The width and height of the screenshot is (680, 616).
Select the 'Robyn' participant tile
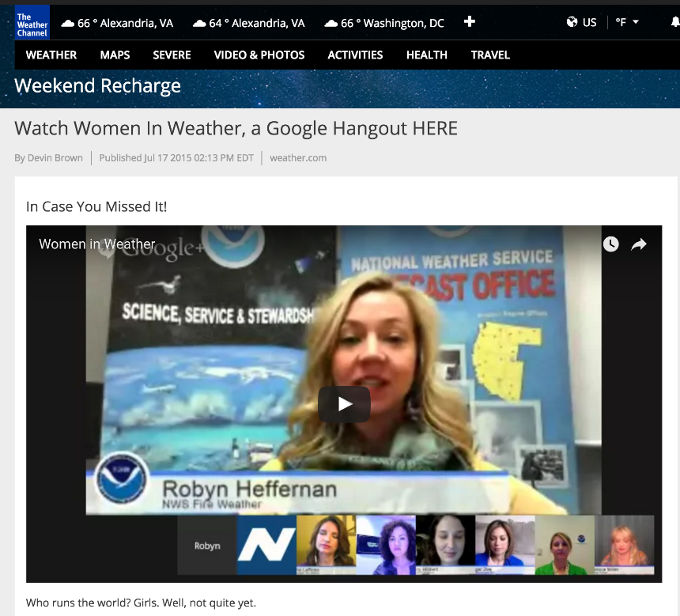[x=207, y=546]
